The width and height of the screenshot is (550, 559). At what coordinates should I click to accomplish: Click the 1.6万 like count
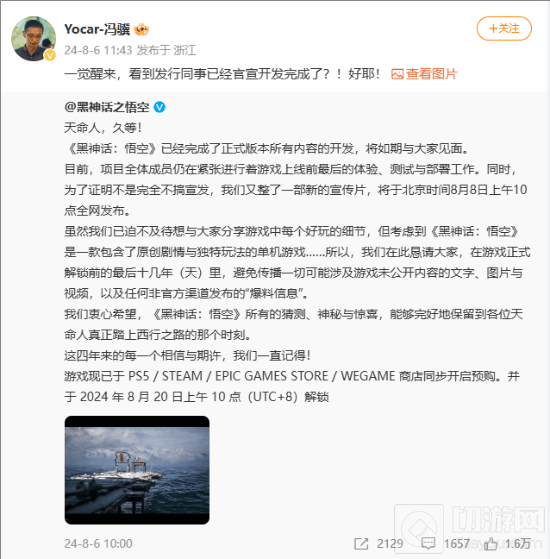(518, 543)
